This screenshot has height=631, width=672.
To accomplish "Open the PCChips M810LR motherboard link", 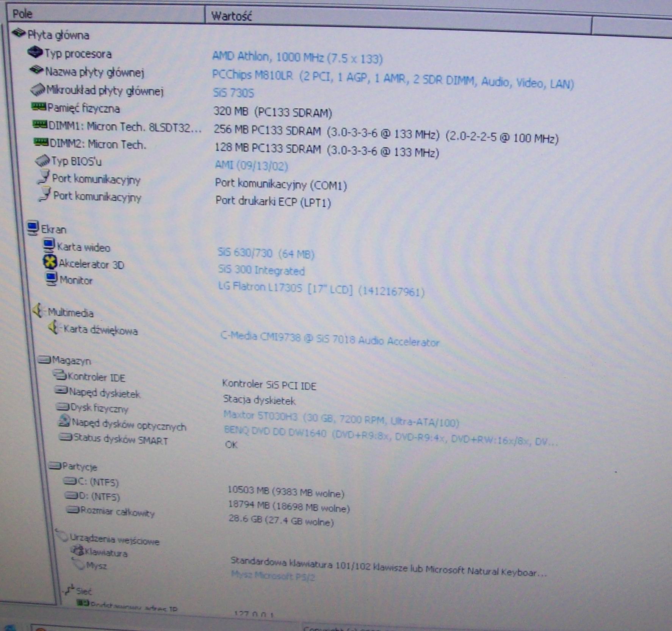I will (x=393, y=79).
